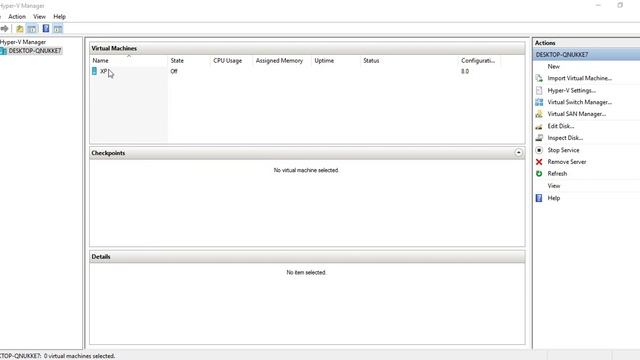The height and width of the screenshot is (360, 640).
Task: Select Hyper-V Manager root tree node
Action: [23, 42]
